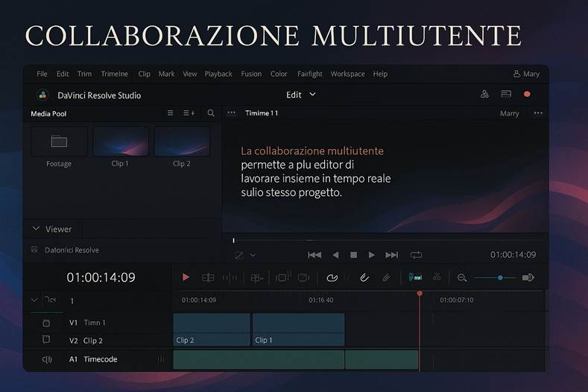Open the File menu
The image size is (588, 392).
pos(42,74)
